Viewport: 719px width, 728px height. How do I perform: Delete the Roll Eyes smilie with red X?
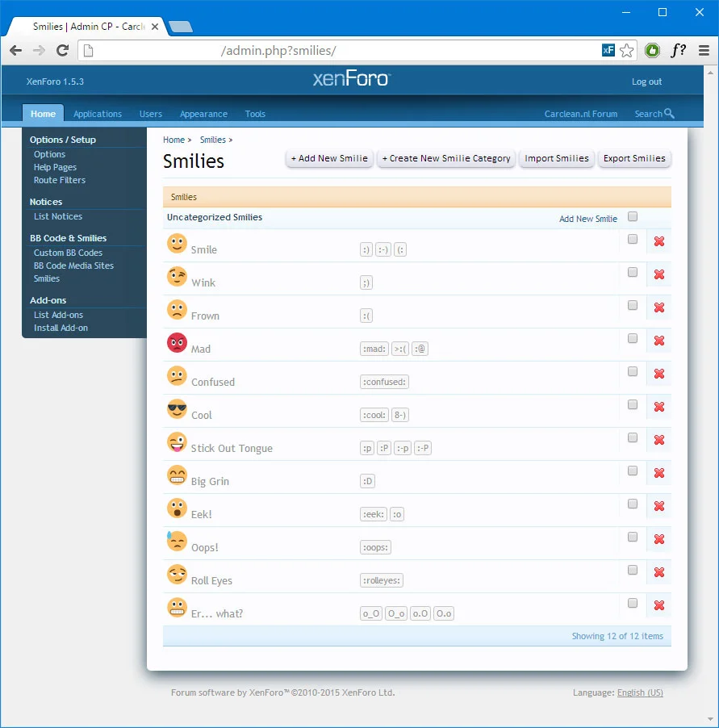pos(658,572)
